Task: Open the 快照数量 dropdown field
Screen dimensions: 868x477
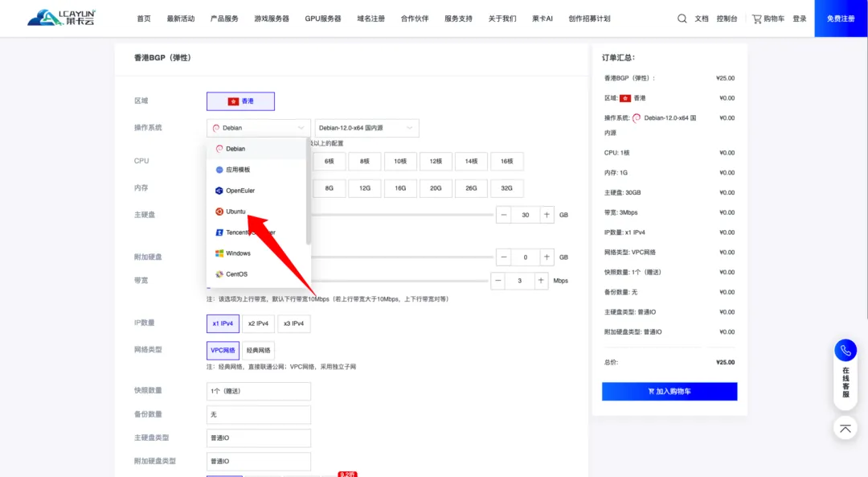Action: 258,391
